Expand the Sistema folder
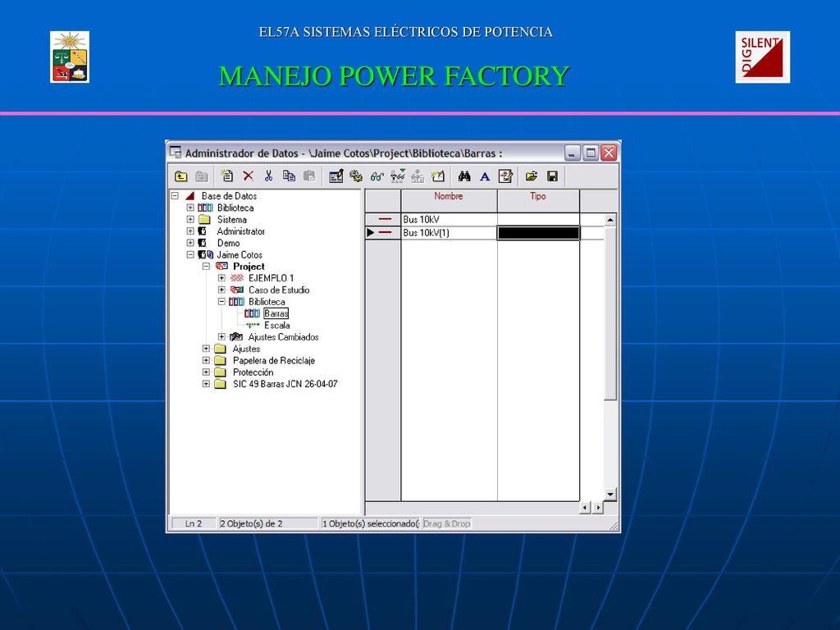Image resolution: width=840 pixels, height=630 pixels. pos(190,220)
